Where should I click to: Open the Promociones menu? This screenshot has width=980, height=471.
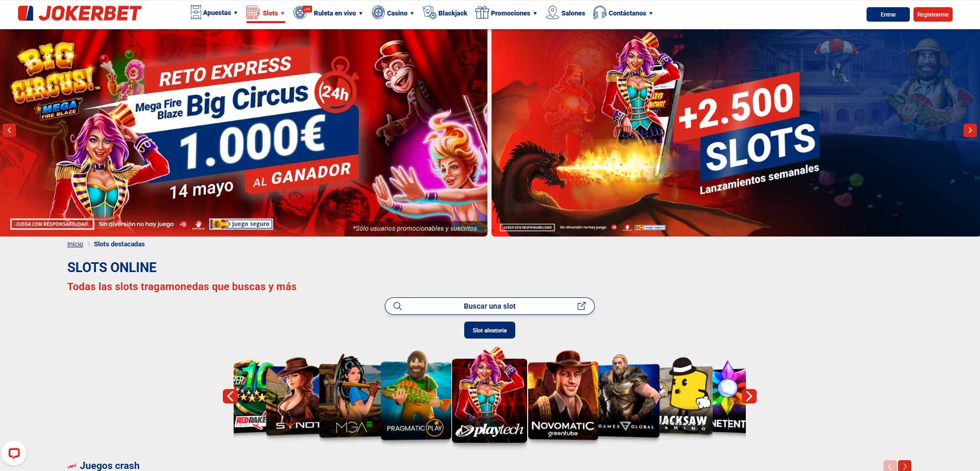(x=507, y=13)
